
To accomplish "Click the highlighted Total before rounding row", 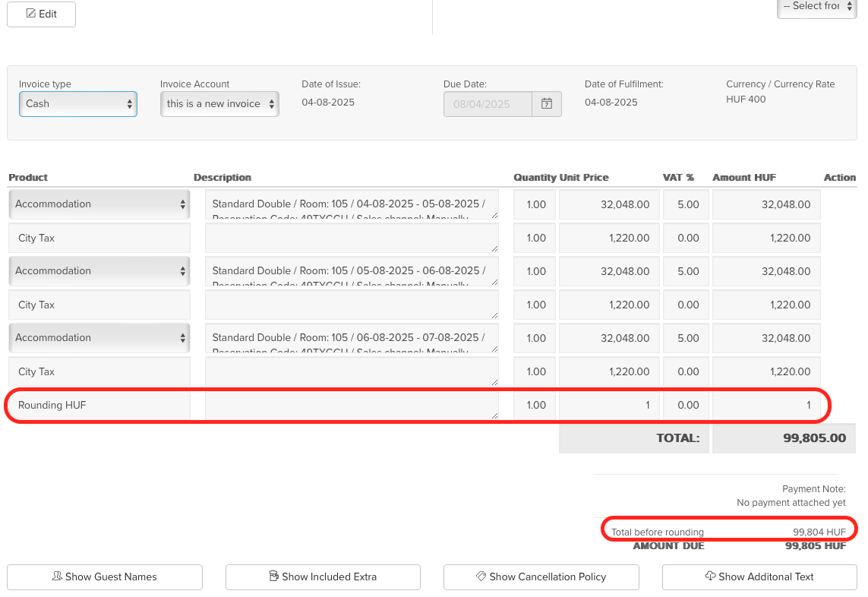I will tap(728, 531).
